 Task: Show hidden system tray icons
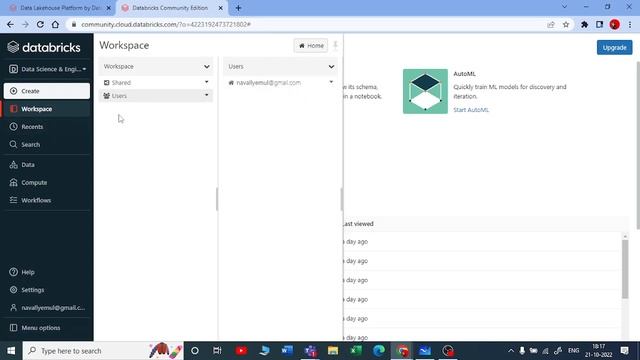[x=511, y=351]
